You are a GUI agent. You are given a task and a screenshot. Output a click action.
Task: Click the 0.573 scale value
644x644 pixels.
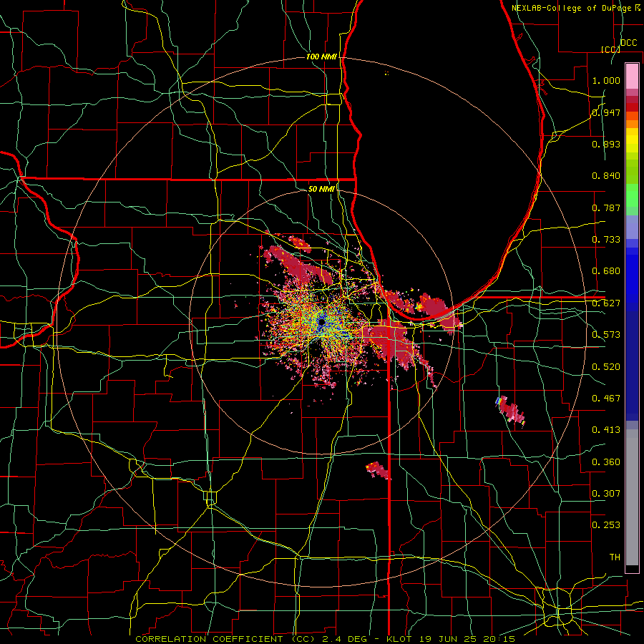click(x=606, y=335)
